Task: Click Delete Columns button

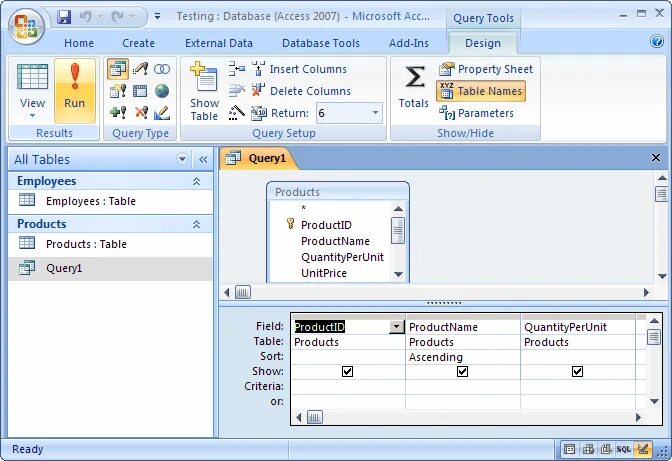Action: pos(302,91)
